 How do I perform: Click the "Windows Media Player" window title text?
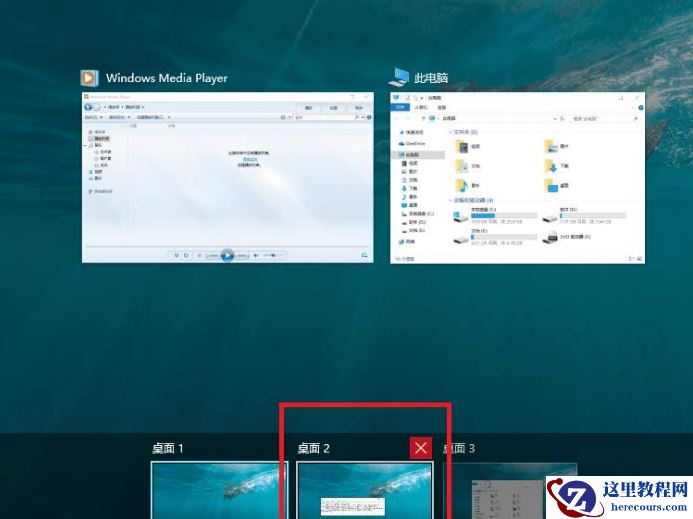tap(167, 78)
